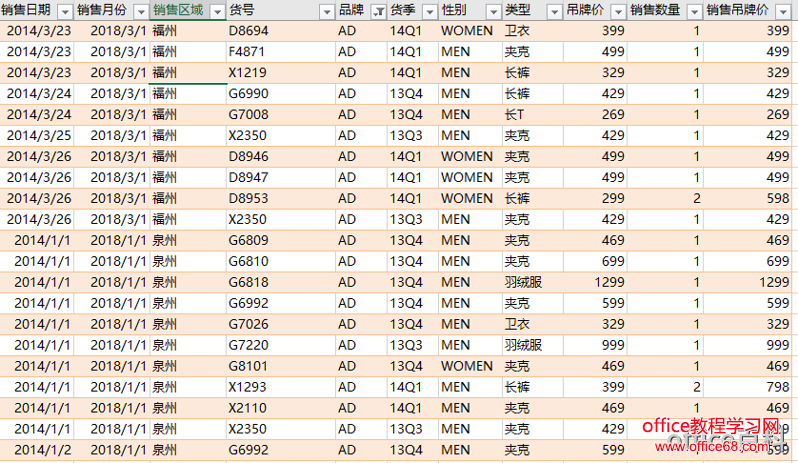
Task: Open the 销售数量 filter dropdown
Action: [694, 11]
